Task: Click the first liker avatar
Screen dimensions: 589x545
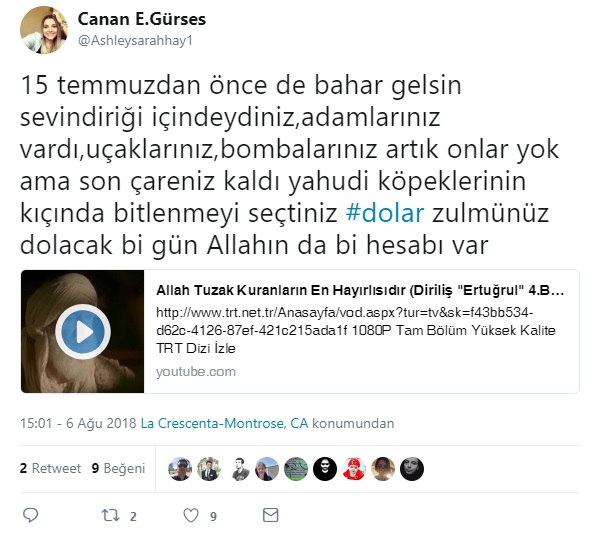Action: [x=180, y=469]
